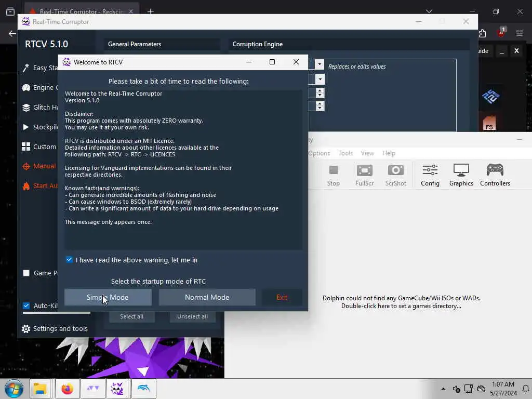Click the red Exit button

click(x=282, y=297)
